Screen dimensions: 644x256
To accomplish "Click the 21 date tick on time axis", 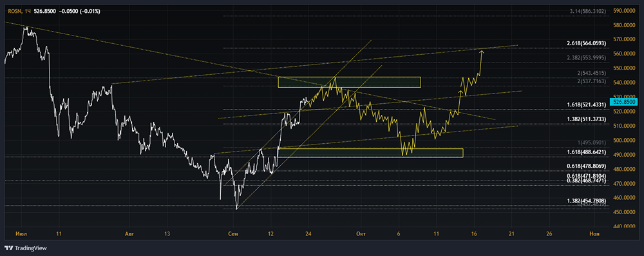I will [512, 234].
